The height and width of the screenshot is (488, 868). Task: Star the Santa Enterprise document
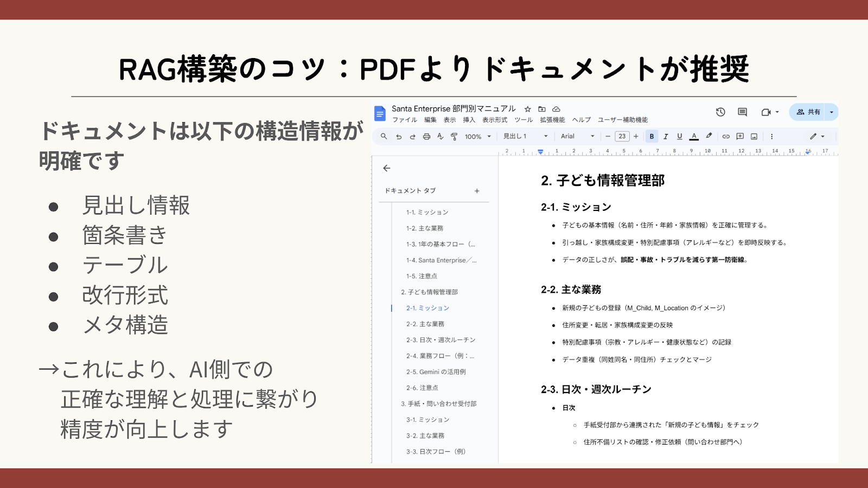click(527, 109)
